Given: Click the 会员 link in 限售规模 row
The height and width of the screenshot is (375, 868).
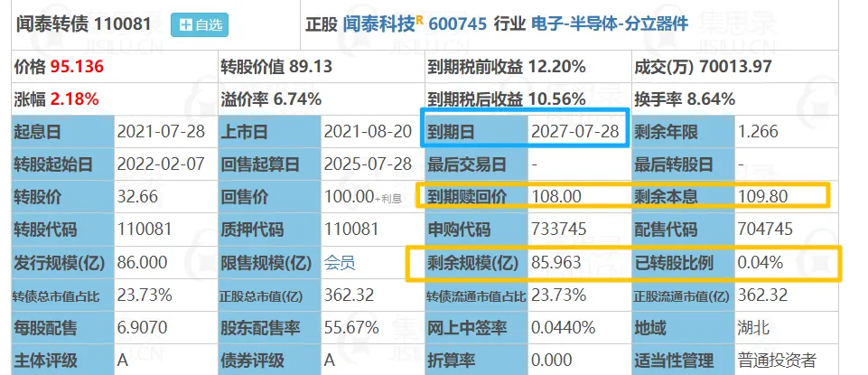Looking at the screenshot, I should [x=340, y=263].
